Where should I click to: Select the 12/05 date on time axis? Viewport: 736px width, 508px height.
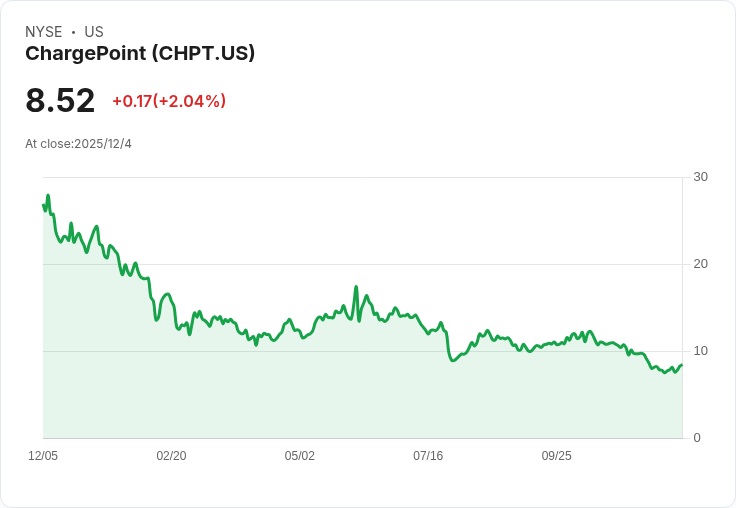click(43, 456)
